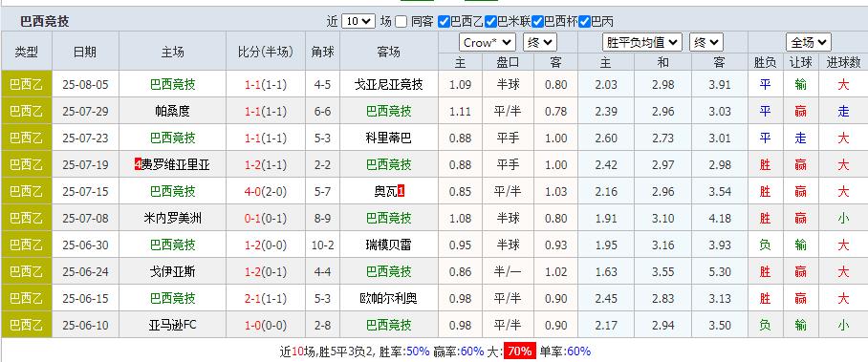Uncheck the 巴西杯 league filter
The image size is (868, 362).
tap(537, 22)
